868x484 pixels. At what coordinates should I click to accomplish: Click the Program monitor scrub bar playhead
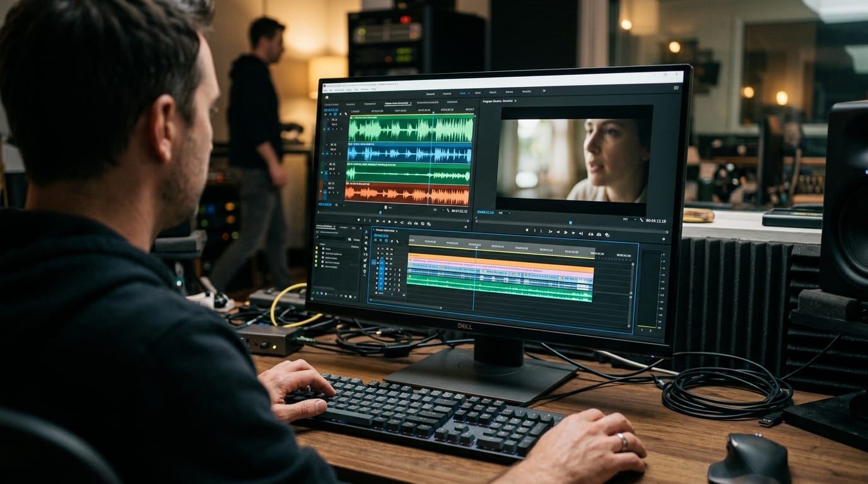(x=570, y=222)
